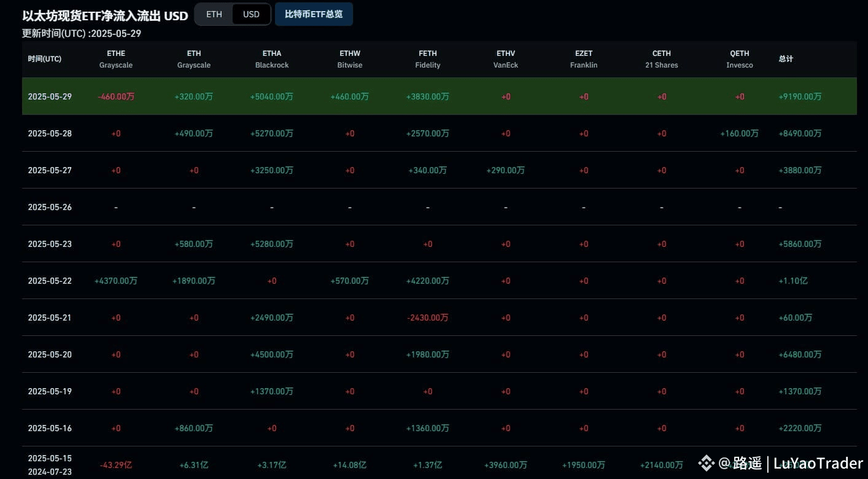868x479 pixels.
Task: Click the ETH Grayscale column header
Action: 194,59
